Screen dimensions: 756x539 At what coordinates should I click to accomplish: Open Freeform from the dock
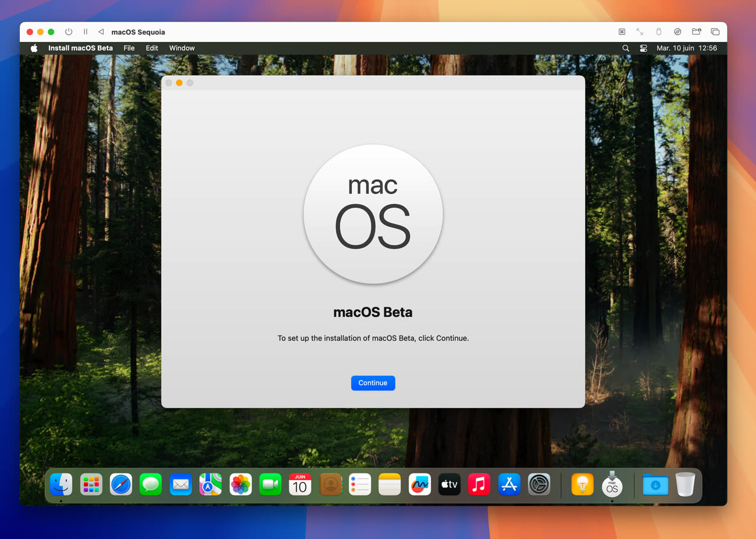[420, 484]
